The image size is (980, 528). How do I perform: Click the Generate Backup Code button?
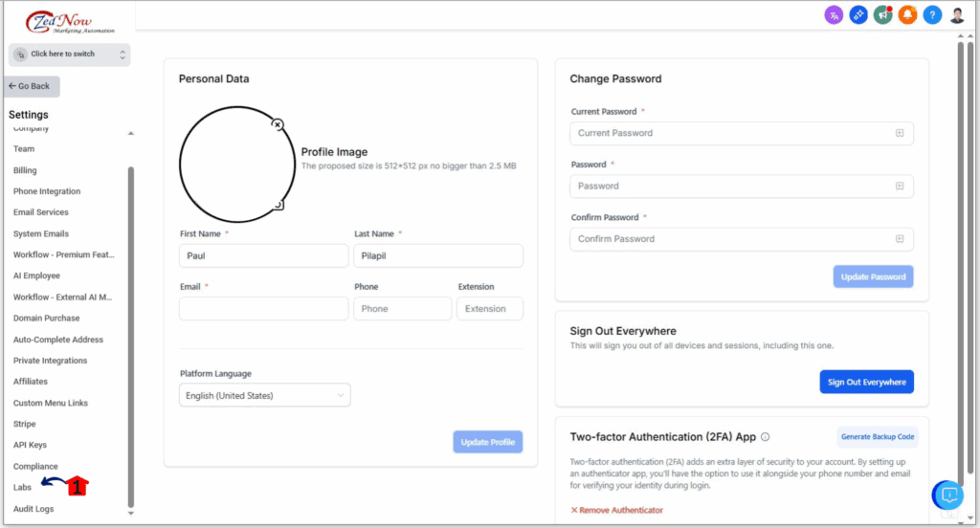pos(877,437)
